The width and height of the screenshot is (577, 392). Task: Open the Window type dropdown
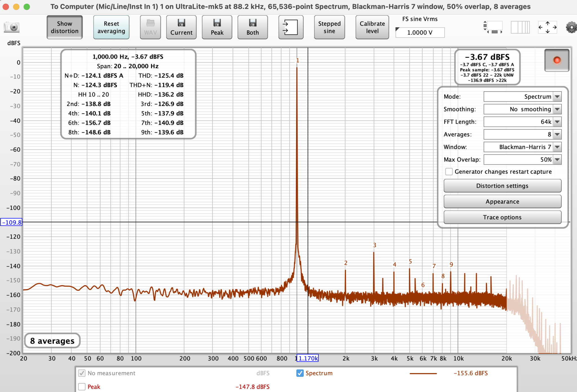(522, 147)
